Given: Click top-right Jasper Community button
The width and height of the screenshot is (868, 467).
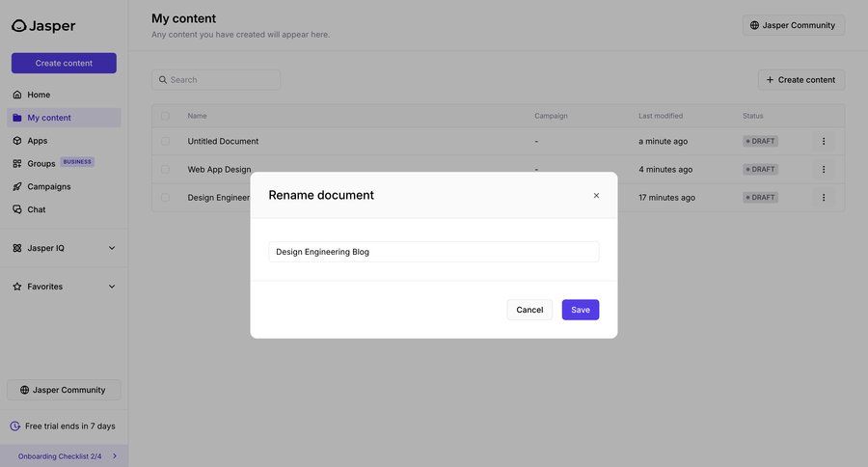Looking at the screenshot, I should point(794,25).
